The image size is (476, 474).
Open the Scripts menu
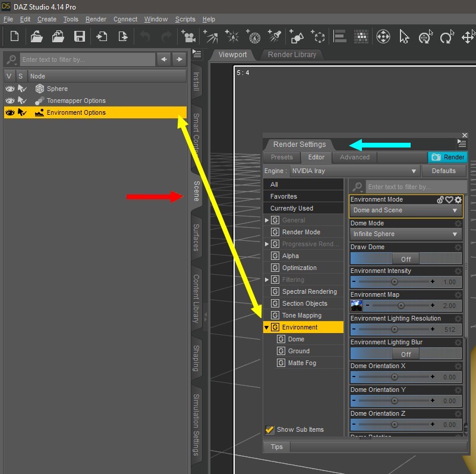point(185,19)
